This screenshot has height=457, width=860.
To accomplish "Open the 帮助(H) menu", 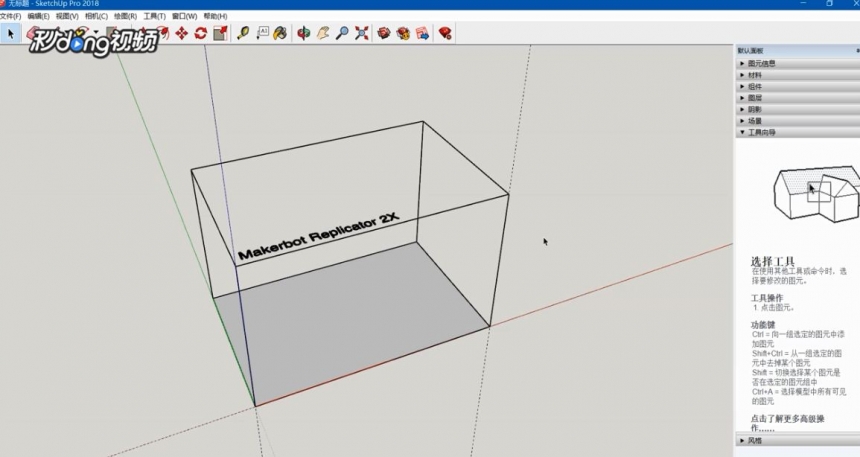I will 215,16.
